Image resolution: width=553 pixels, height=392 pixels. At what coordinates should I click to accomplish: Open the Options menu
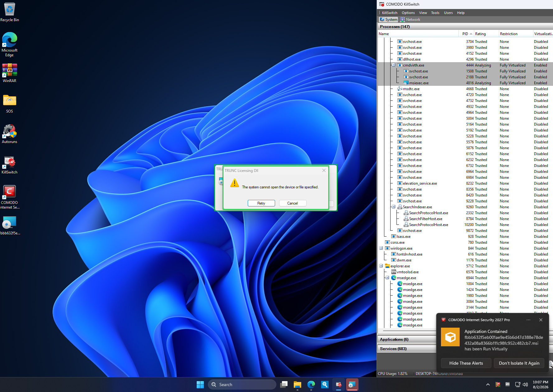408,13
